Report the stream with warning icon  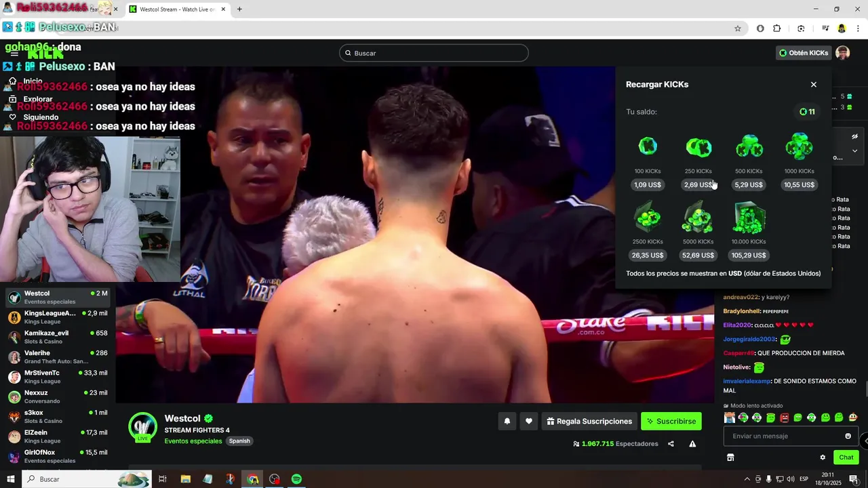click(692, 444)
